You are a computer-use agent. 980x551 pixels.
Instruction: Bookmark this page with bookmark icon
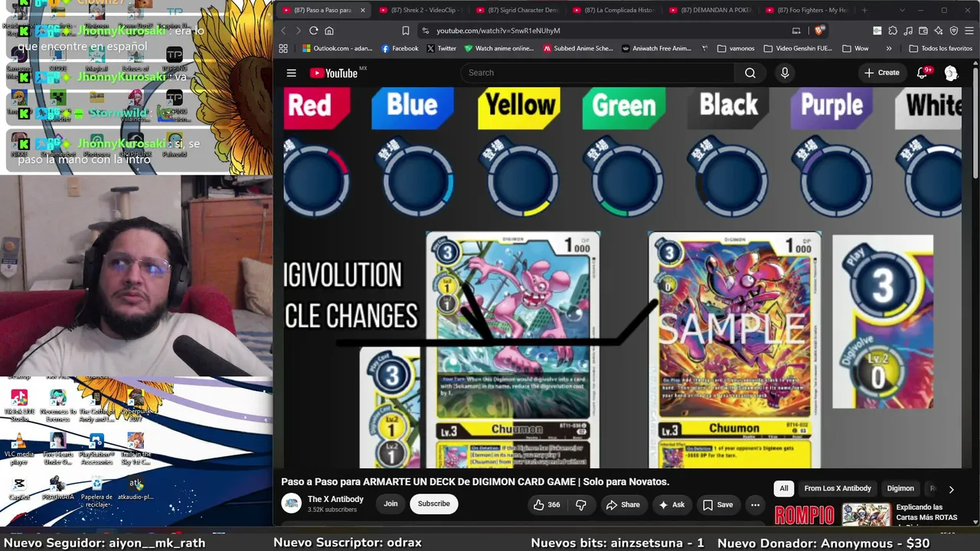pos(406,31)
